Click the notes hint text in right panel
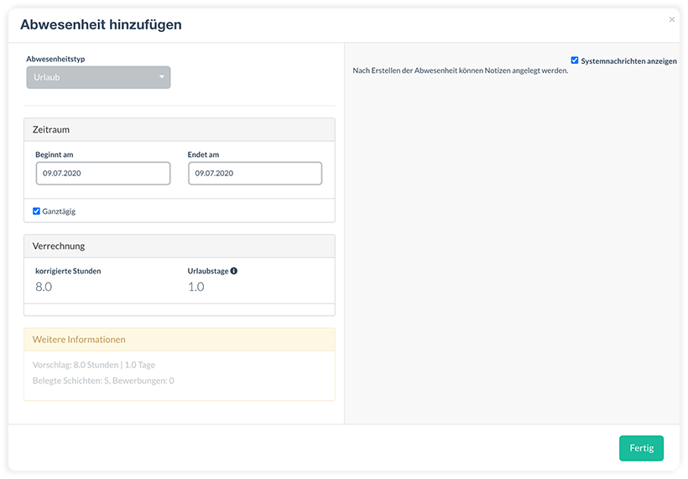This screenshot has width=688, height=479. 460,71
